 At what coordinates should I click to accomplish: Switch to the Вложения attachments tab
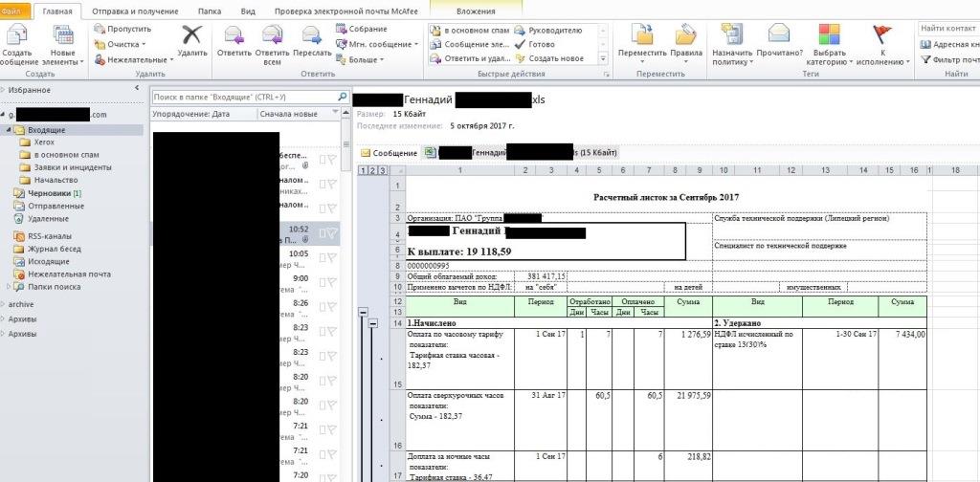(477, 11)
